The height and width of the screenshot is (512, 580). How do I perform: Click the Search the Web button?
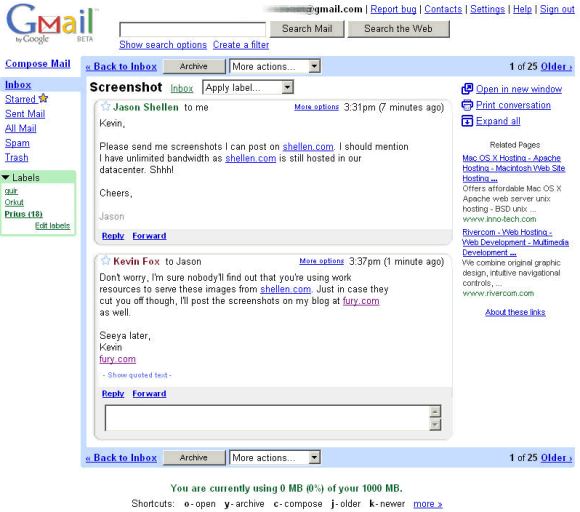398,29
